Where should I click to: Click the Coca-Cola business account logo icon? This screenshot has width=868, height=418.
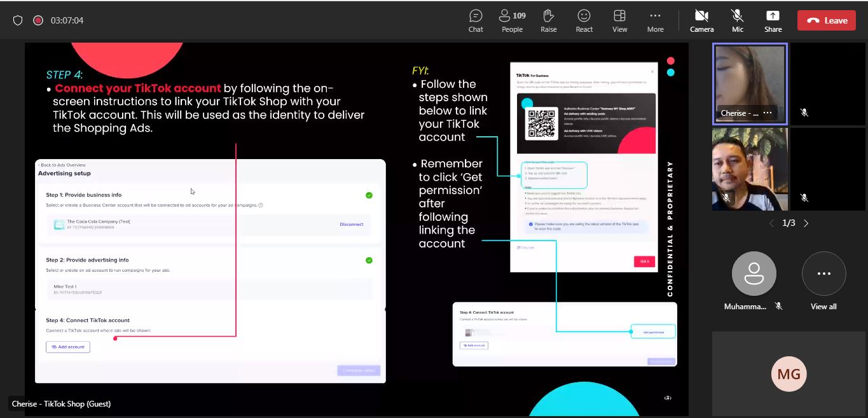(59, 224)
